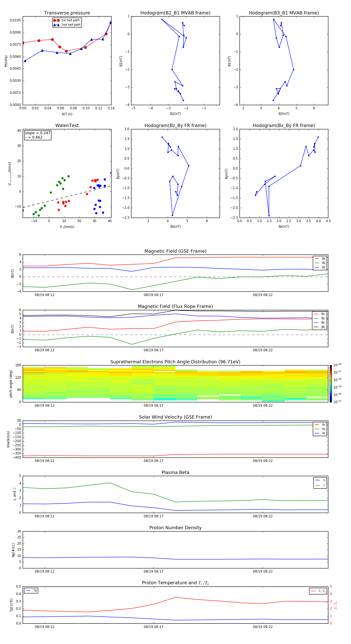This screenshot has height=644, width=351.
Task: Click the Suprathermal Electrons Pitch Angle Distribution title
Action: [x=175, y=362]
